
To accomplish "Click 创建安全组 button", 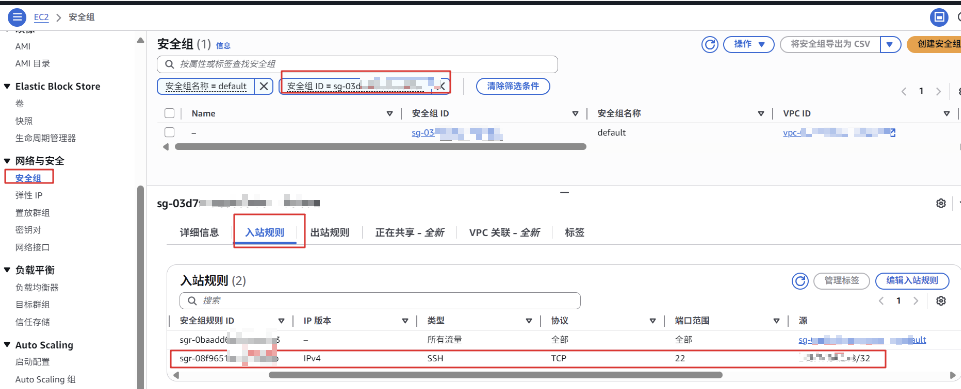I will [933, 44].
